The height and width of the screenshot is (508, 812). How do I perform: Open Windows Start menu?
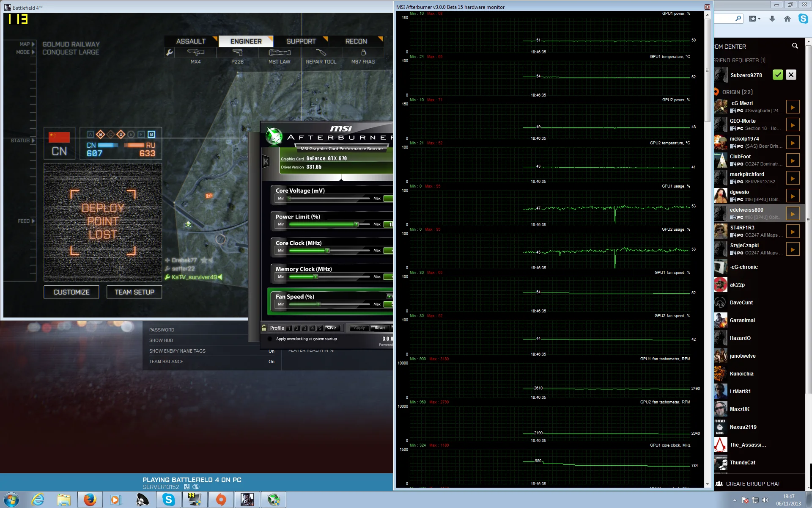(11, 500)
